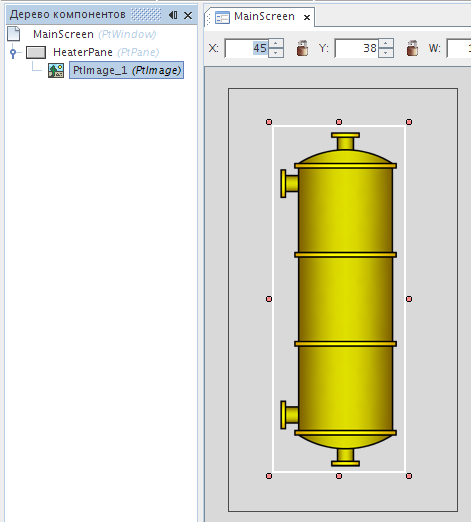
Task: Click the top-center resize handle
Action: coord(339,122)
